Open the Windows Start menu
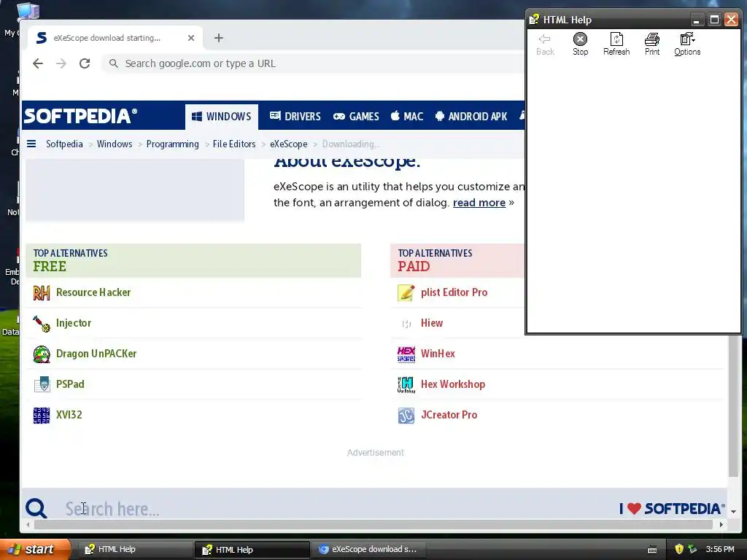 (x=35, y=550)
